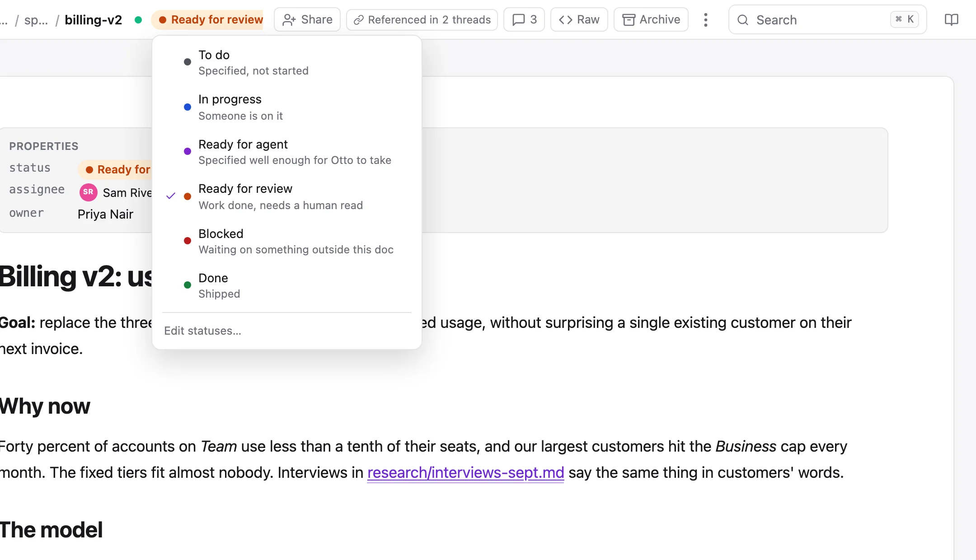
Task: Select the checked Ready for review option
Action: [x=287, y=196]
